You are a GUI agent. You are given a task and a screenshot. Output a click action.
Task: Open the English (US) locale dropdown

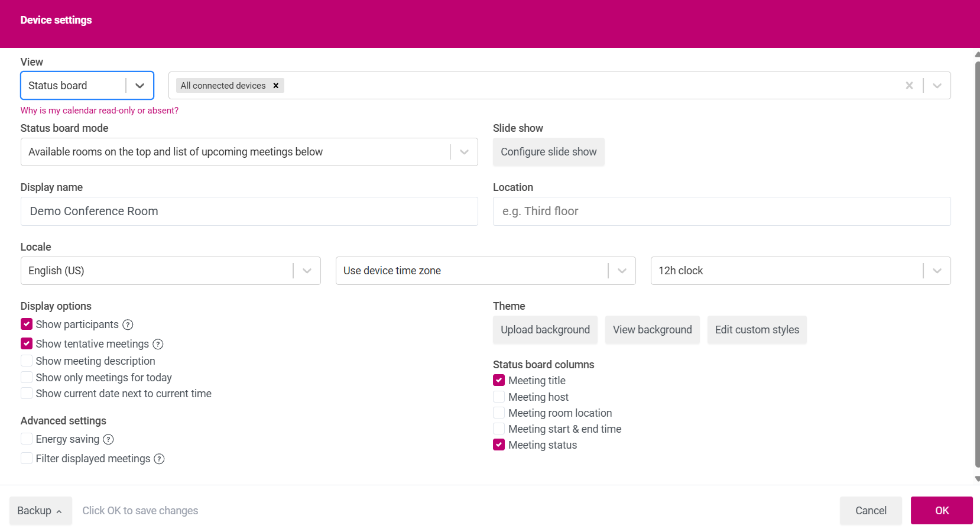[170, 271]
